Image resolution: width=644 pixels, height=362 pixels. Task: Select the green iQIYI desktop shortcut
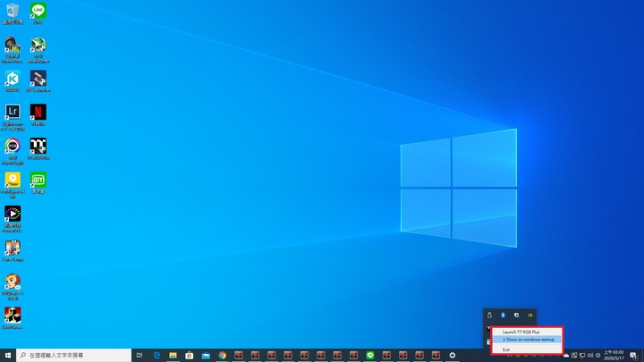click(x=38, y=182)
